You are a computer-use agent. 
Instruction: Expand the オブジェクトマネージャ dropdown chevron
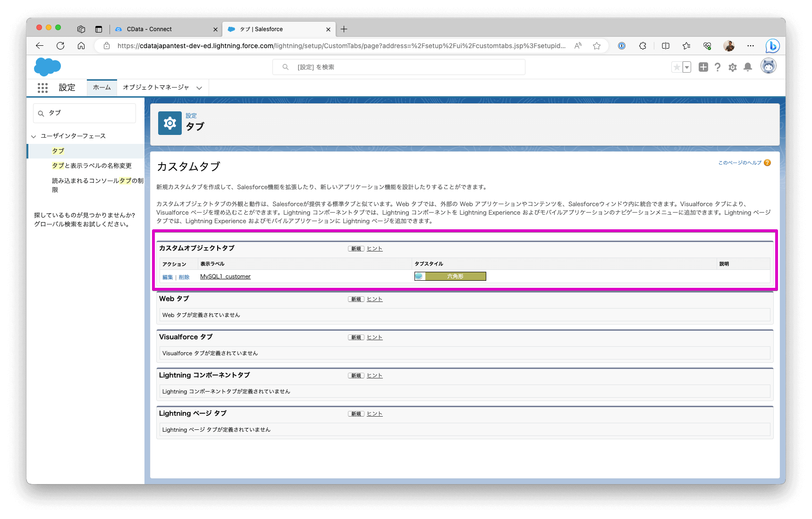pos(199,88)
